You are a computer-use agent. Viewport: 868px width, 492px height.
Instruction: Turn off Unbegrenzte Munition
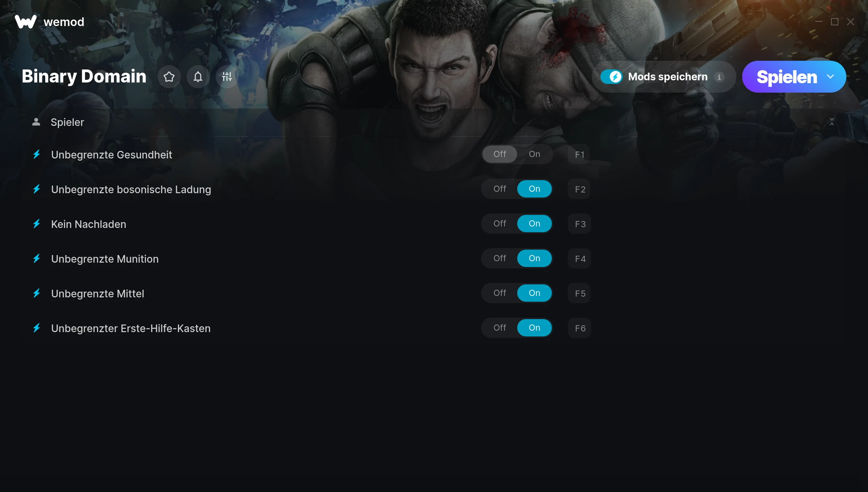pyautogui.click(x=500, y=258)
